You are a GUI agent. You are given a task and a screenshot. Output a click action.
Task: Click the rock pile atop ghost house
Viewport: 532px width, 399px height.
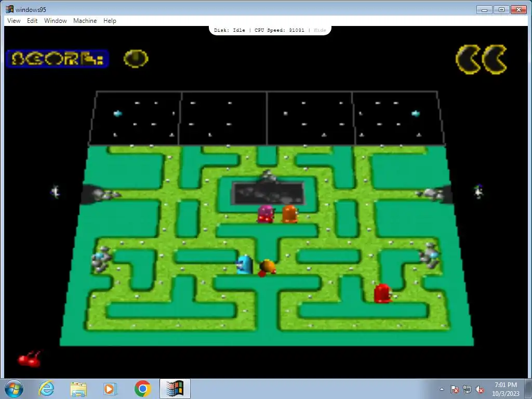[269, 176]
